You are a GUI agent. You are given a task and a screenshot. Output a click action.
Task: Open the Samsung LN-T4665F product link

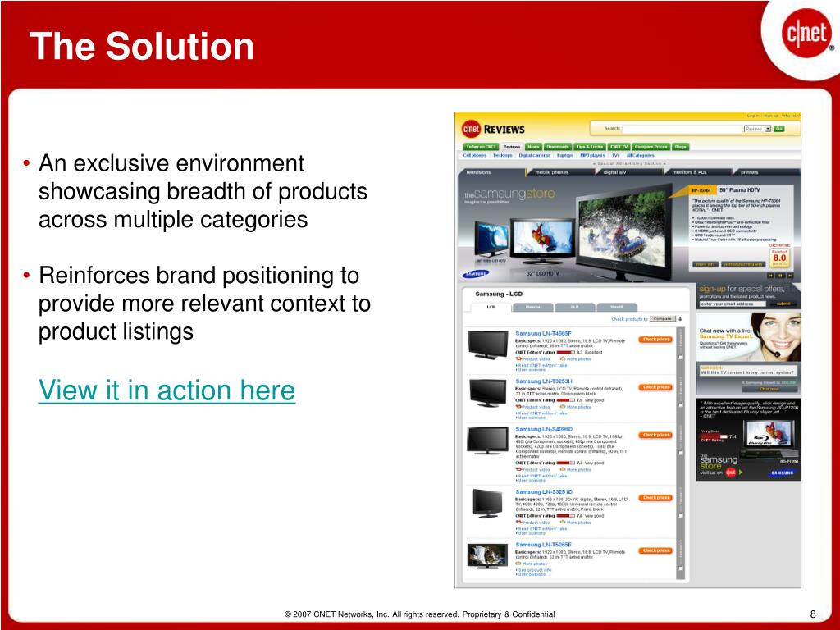point(543,333)
